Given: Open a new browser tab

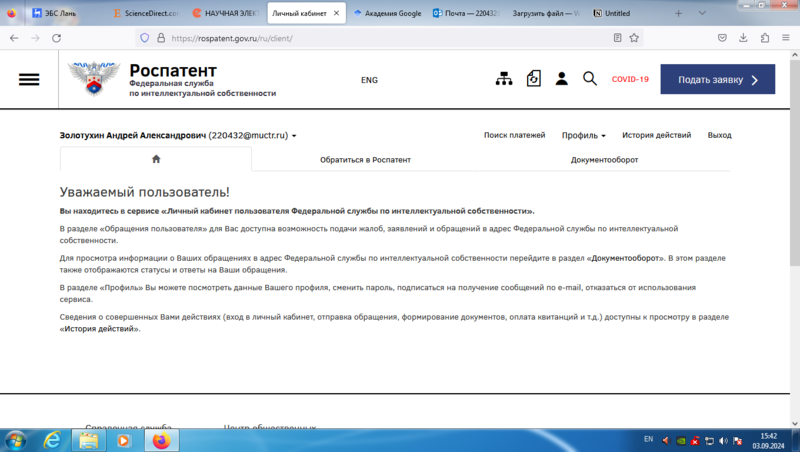Looking at the screenshot, I should click(x=679, y=13).
